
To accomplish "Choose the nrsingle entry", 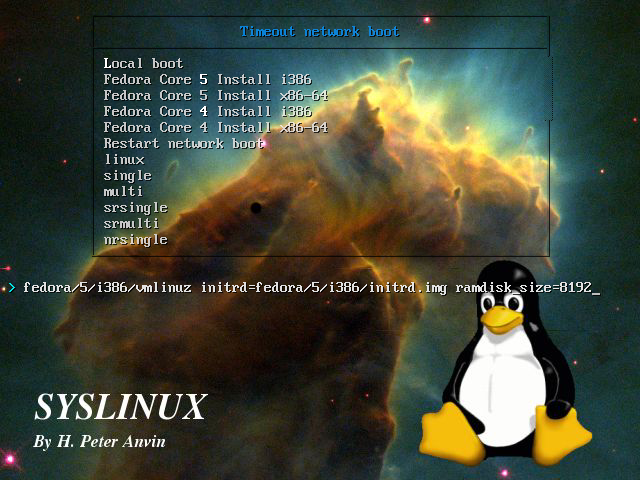I will [136, 240].
